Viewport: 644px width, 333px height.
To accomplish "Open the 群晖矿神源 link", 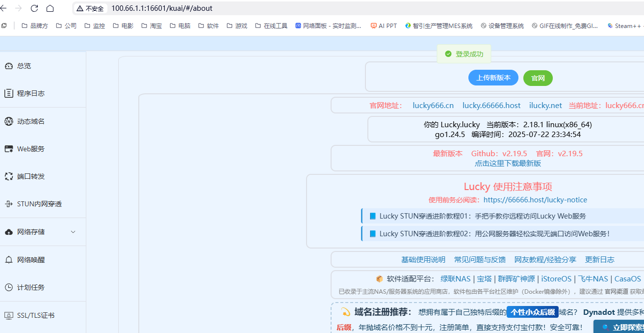I will click(516, 279).
